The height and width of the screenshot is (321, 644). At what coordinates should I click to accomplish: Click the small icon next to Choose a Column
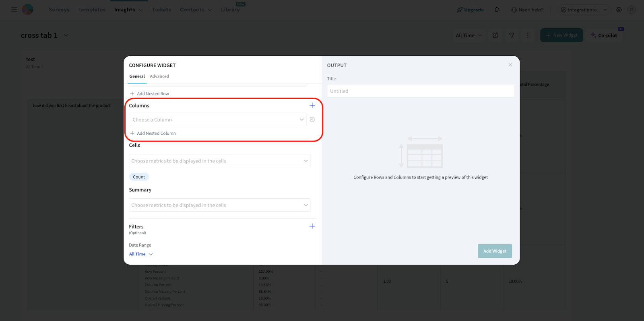point(312,119)
